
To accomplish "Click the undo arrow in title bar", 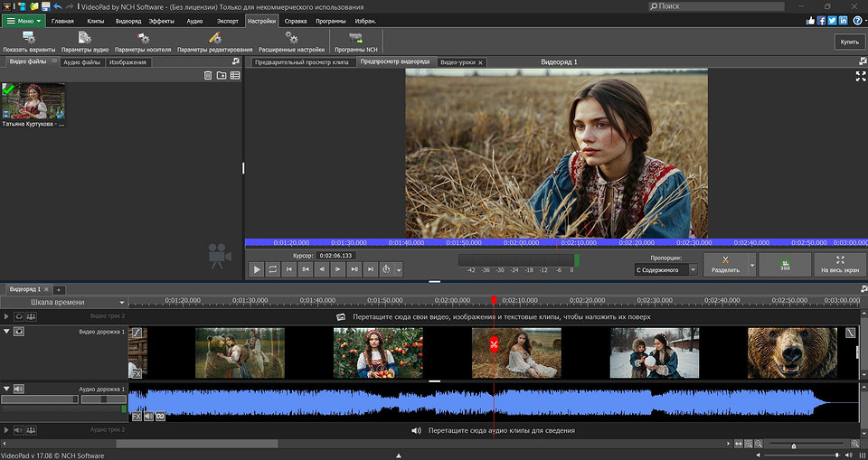I will pos(58,6).
